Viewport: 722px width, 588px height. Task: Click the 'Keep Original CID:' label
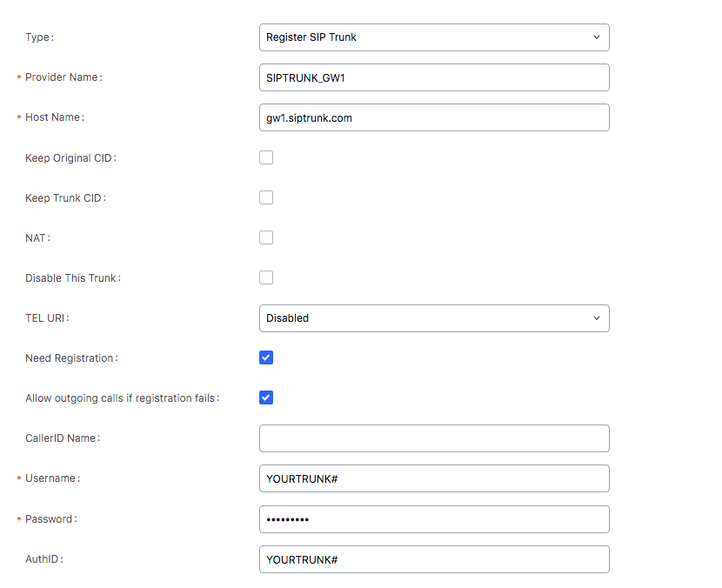71,158
